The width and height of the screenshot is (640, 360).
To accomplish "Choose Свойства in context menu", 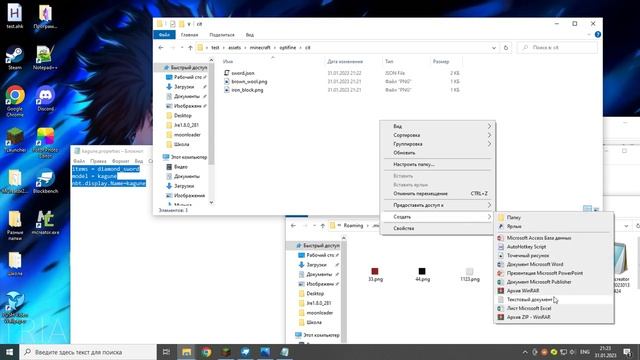I will coord(438,229).
